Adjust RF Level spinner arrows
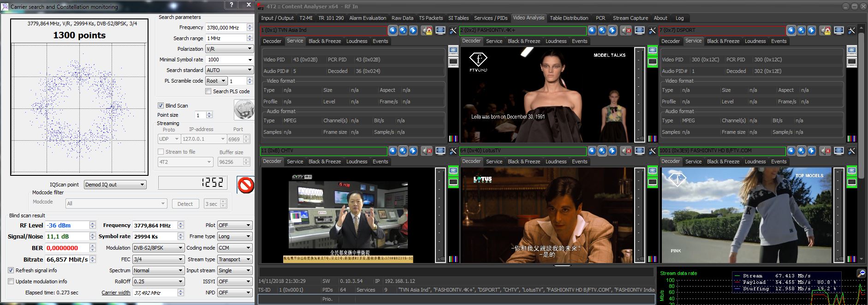868x305 pixels. [x=93, y=225]
